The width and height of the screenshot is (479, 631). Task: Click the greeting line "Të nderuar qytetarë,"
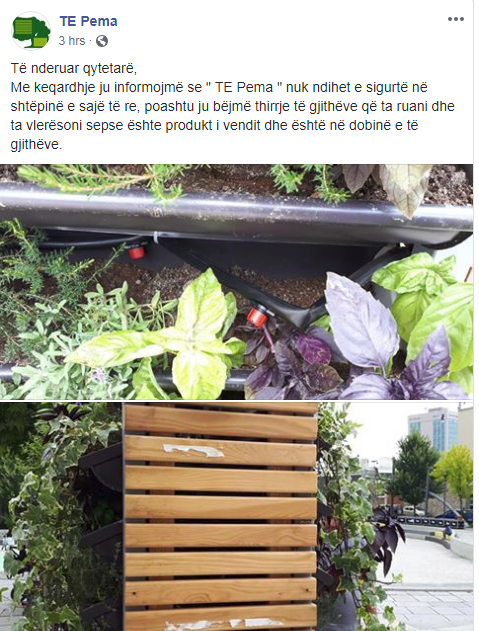74,69
